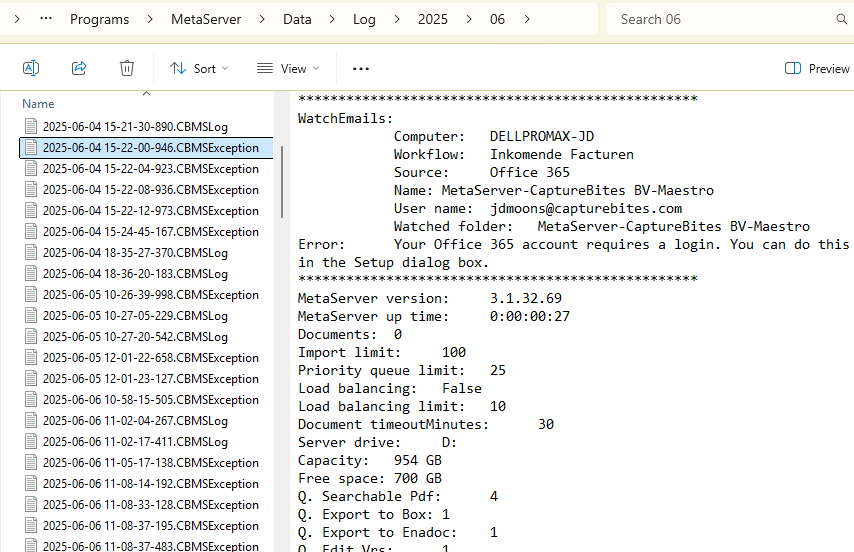Click file icon of 2025-06-05 12-01-22-658.CBMSException
This screenshot has height=552, width=854.
coord(31,357)
